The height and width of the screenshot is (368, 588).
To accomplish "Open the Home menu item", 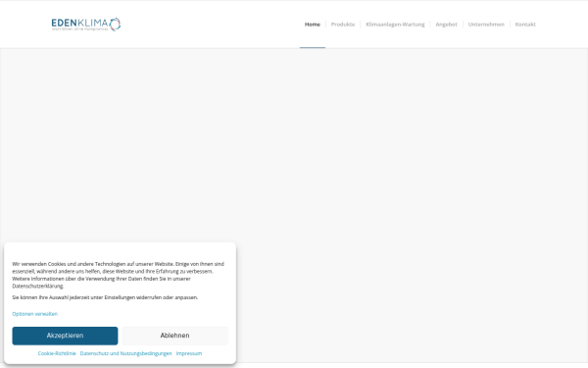I will pos(313,25).
